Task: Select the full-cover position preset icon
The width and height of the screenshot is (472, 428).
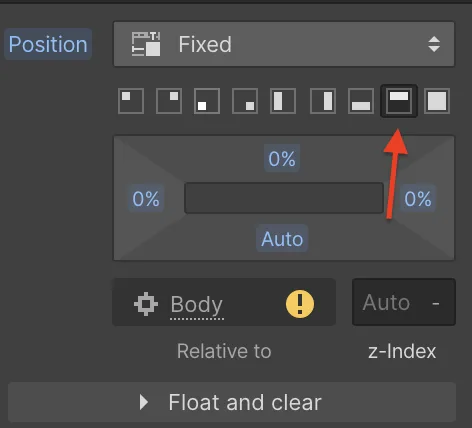Action: 437,101
